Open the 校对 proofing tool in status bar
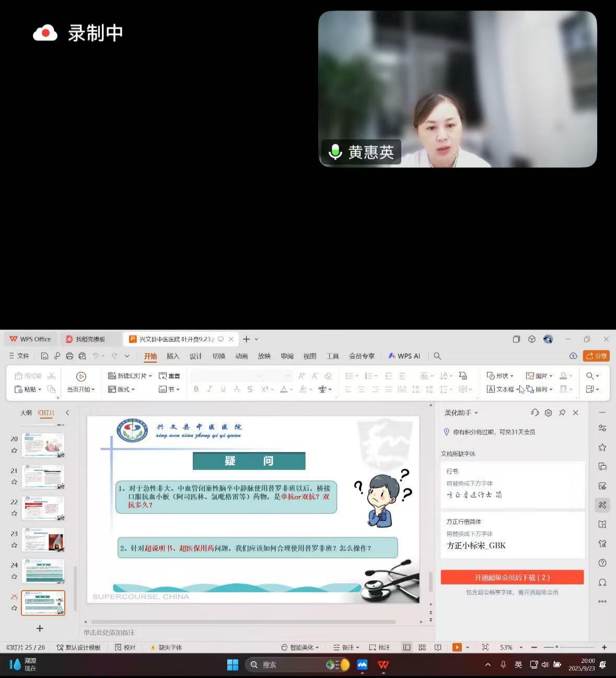616x678 pixels. (x=125, y=647)
